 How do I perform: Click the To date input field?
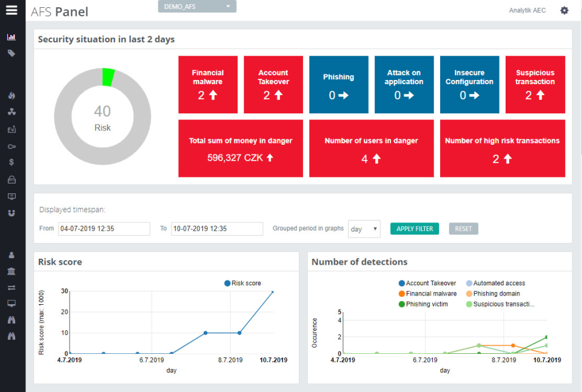coord(217,229)
